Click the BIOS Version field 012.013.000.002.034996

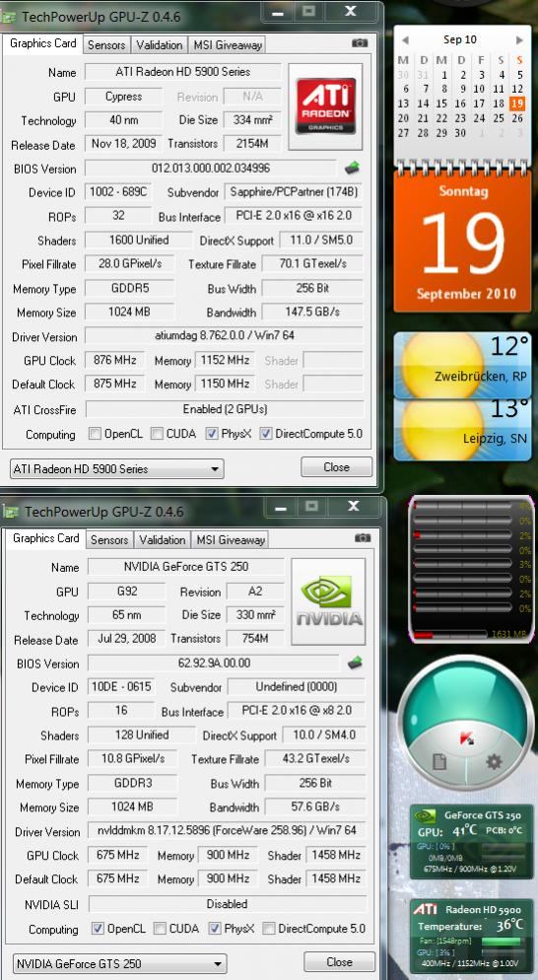point(211,169)
